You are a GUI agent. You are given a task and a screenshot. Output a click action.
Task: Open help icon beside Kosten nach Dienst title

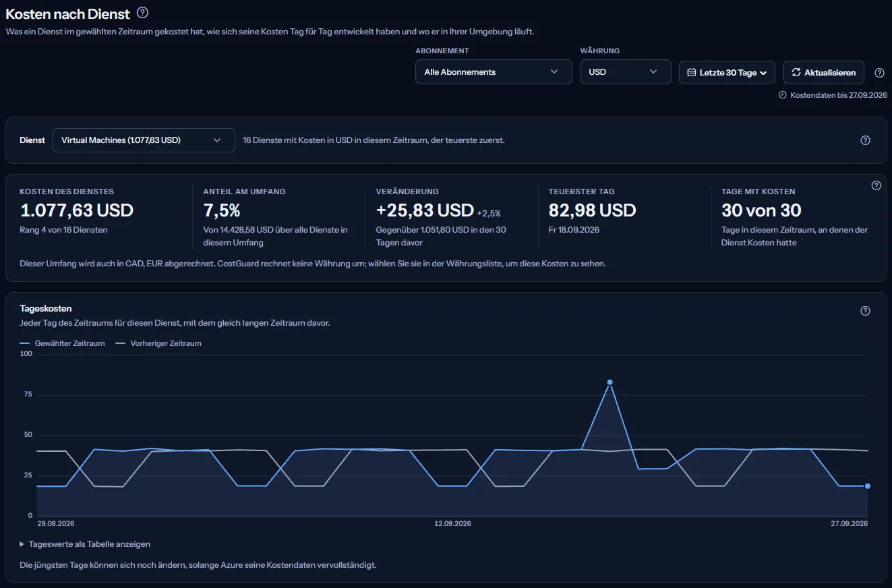point(142,13)
